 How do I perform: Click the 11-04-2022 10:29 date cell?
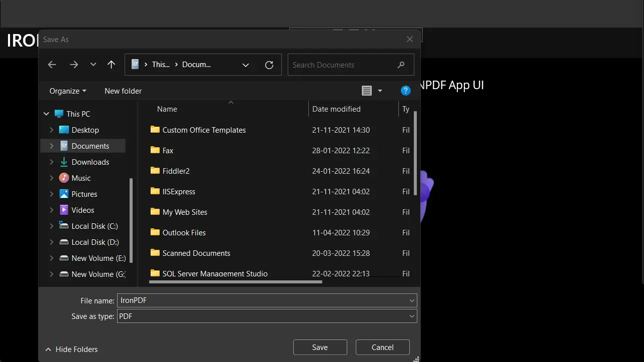click(x=341, y=232)
